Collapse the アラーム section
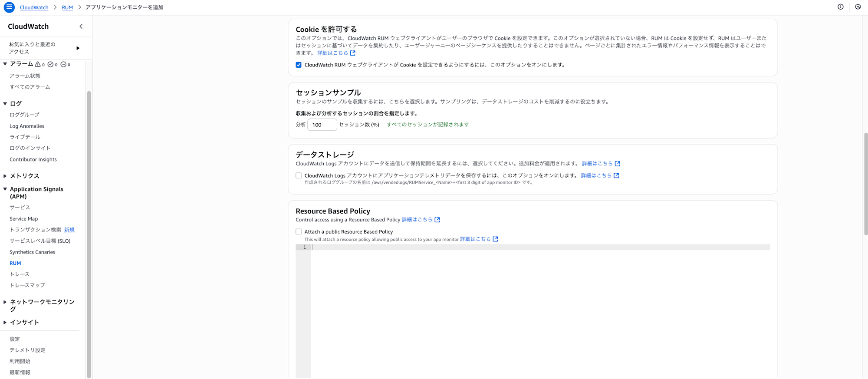The image size is (868, 379). pos(5,64)
